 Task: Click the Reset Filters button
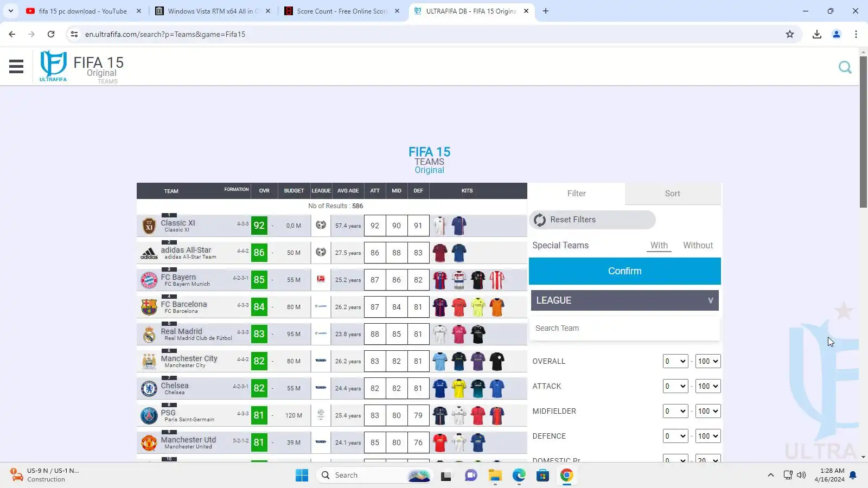(x=592, y=220)
